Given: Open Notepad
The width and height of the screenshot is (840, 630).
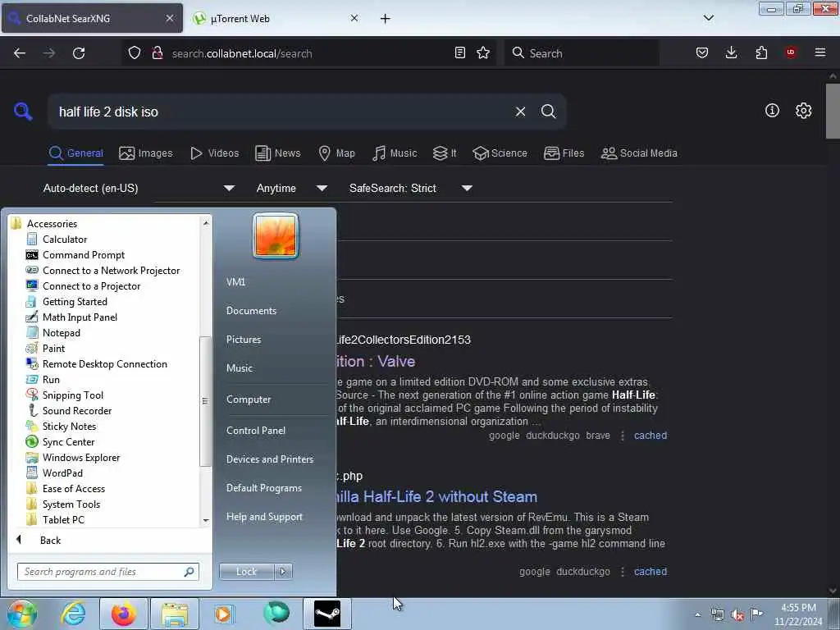Looking at the screenshot, I should (x=61, y=332).
